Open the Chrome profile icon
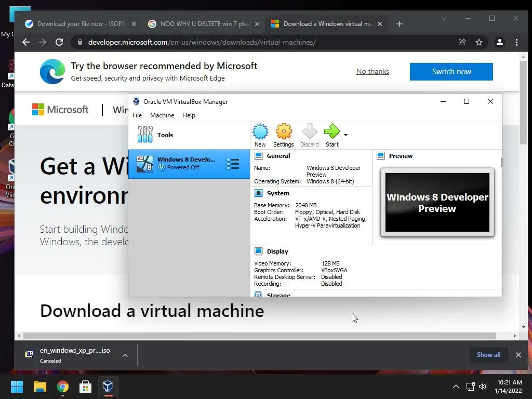Screen dimensions: 532x399 tap(500, 42)
